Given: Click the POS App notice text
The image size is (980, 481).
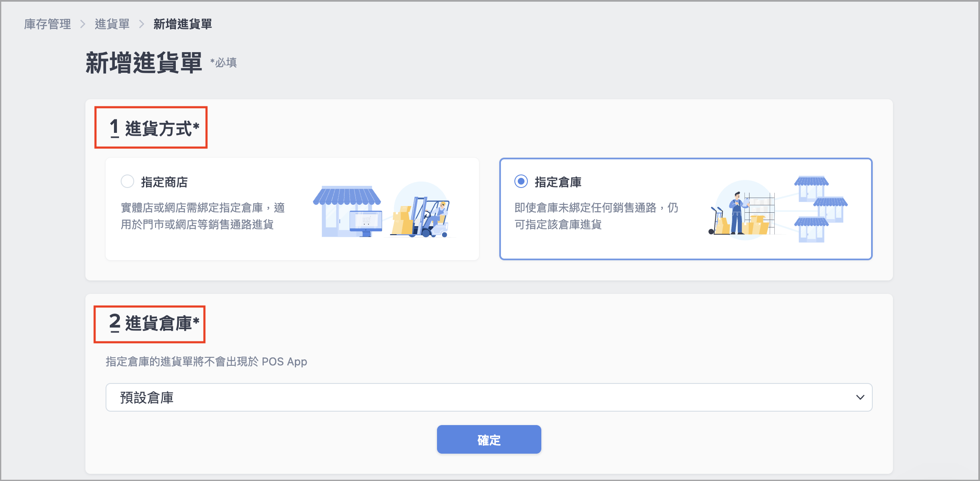Looking at the screenshot, I should [x=206, y=362].
